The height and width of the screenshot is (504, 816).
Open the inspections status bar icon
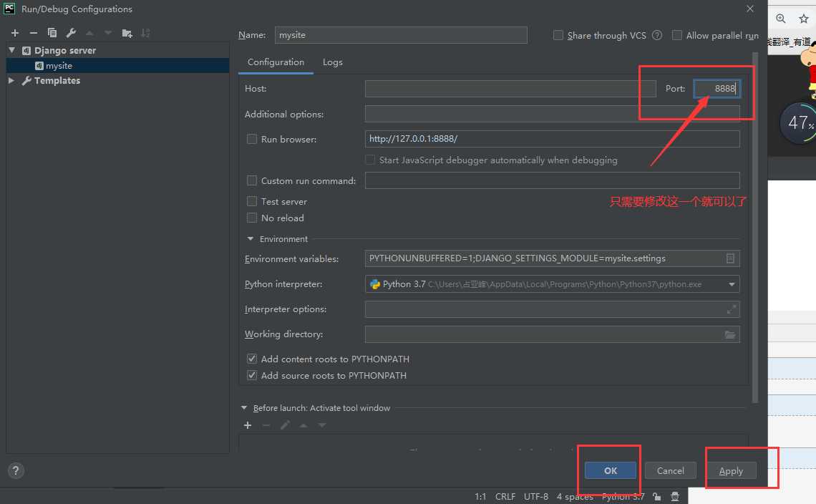coord(675,497)
